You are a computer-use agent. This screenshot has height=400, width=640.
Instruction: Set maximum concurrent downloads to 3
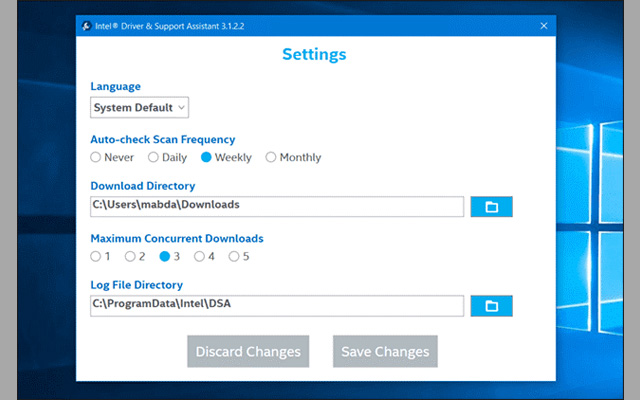pos(165,256)
